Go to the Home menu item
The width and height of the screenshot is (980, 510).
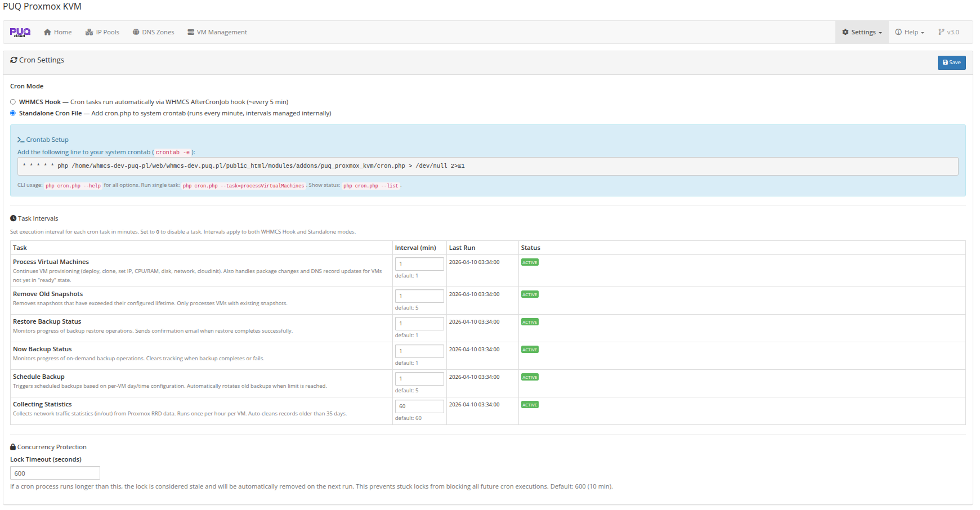pos(57,32)
